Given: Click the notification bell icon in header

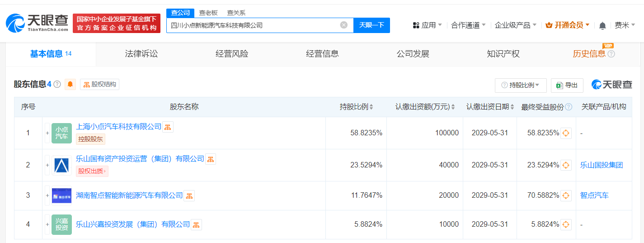Looking at the screenshot, I should tap(602, 26).
